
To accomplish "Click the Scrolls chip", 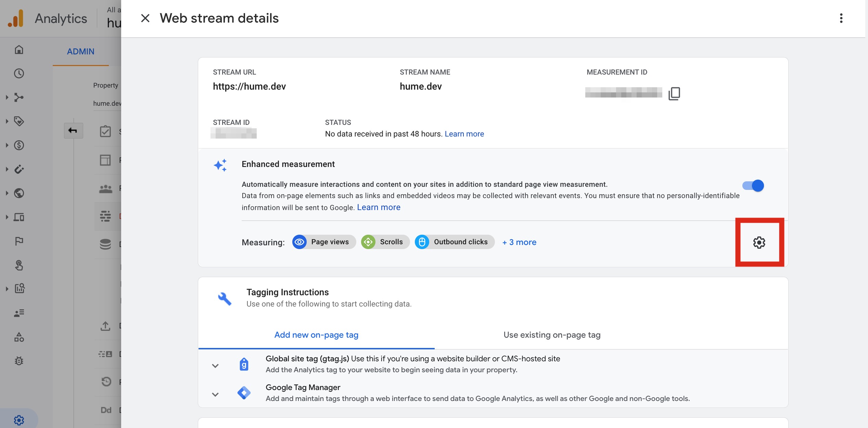I will pos(385,242).
